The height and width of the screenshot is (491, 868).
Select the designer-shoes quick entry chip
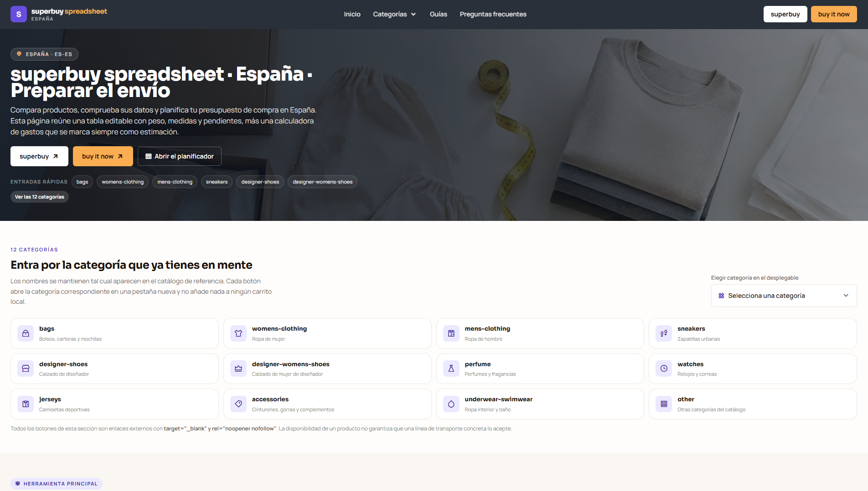click(x=260, y=182)
